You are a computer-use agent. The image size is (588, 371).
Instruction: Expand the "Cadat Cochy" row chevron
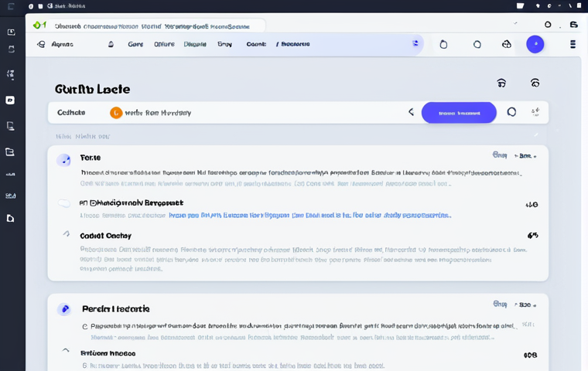click(66, 234)
